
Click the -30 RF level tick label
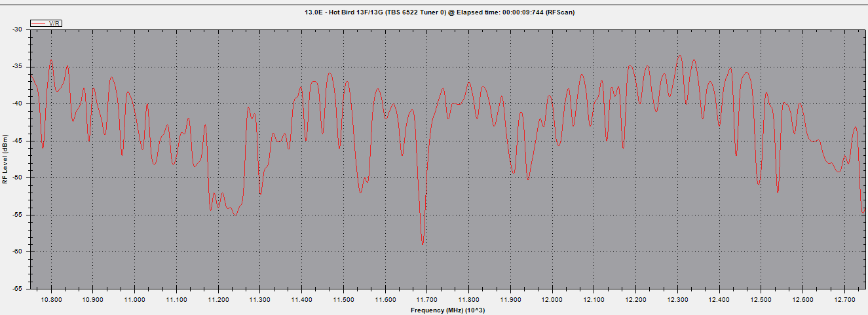coord(17,29)
